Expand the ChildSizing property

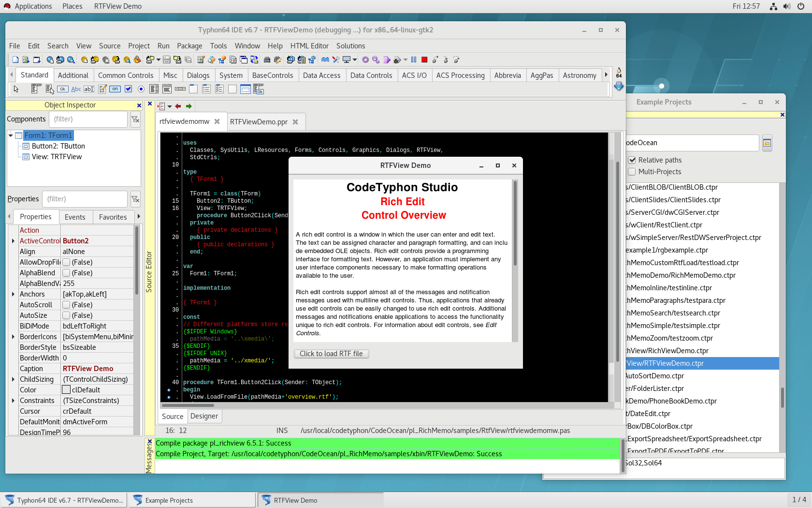tap(13, 379)
